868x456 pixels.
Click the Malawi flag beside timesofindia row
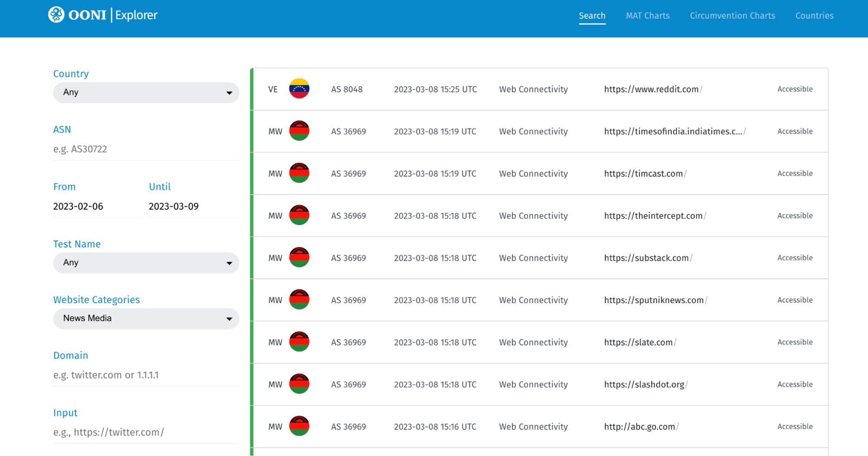click(x=299, y=131)
